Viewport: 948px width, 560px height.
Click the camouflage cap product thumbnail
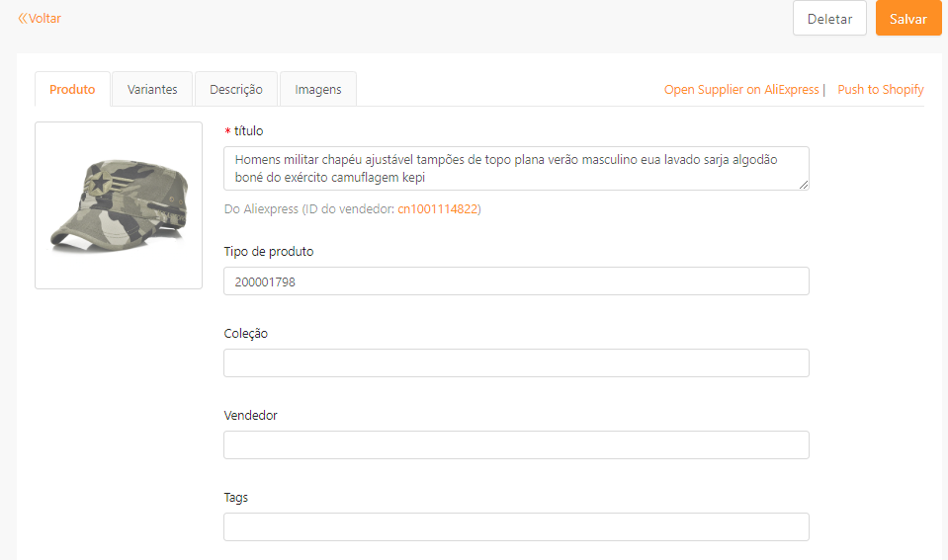click(x=119, y=205)
